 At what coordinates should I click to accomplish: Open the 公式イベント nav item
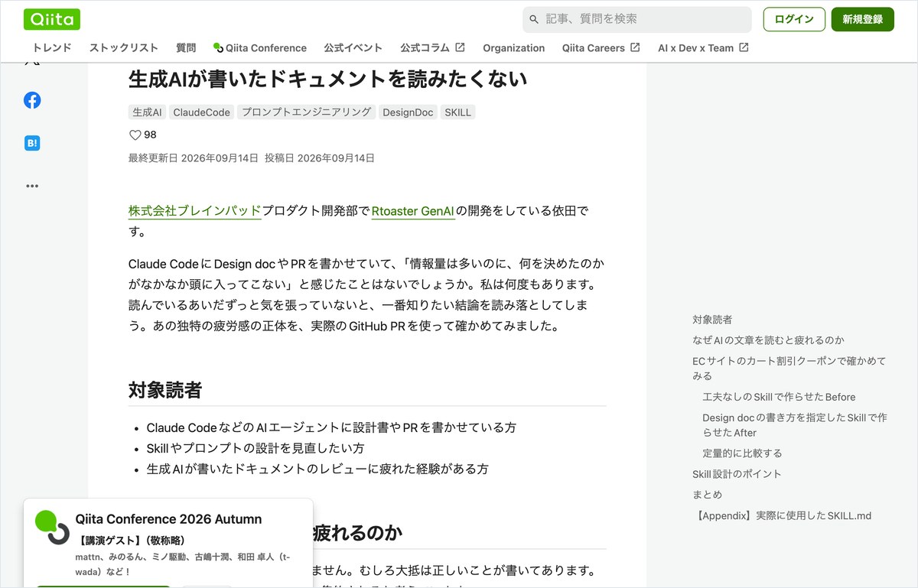[x=353, y=47]
